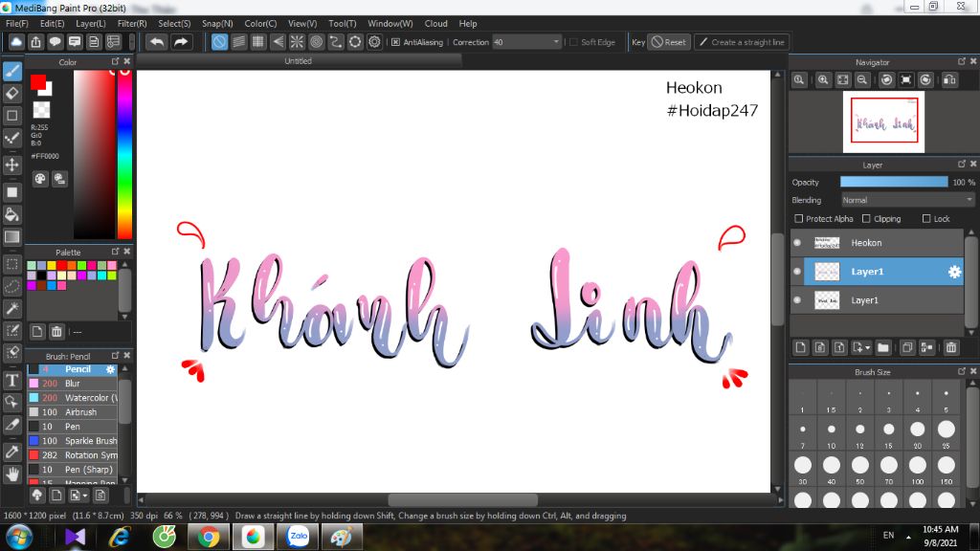Select the Brush tool in left toolbar

[11, 71]
